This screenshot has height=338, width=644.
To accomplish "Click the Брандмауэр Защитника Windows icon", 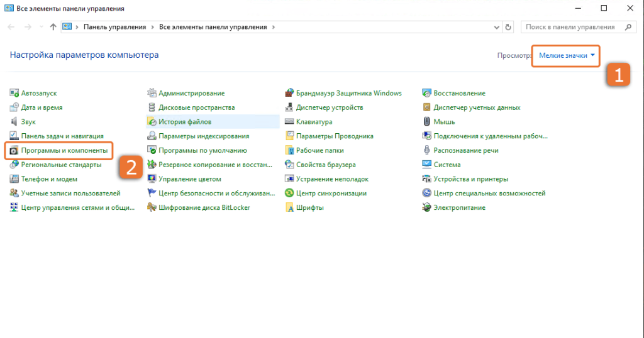I will pos(289,93).
